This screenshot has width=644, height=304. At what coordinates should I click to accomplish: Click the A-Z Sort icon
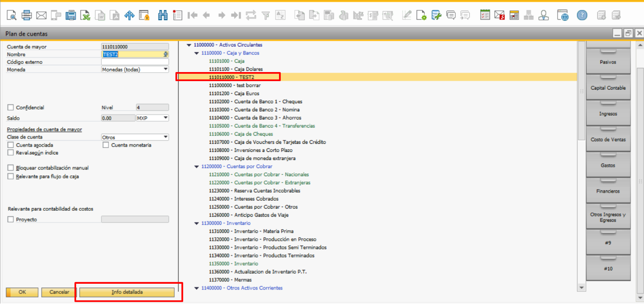[280, 15]
